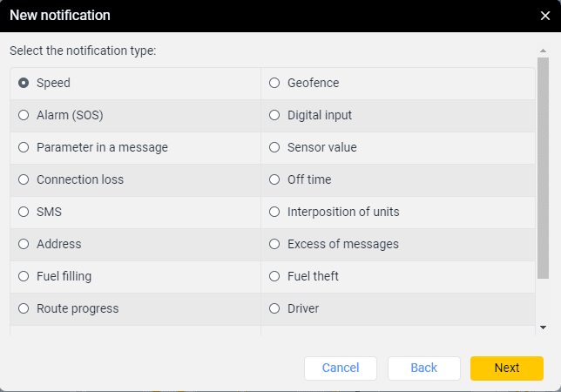Select the SMS notification type
Screen dimensions: 561x392
(24, 212)
